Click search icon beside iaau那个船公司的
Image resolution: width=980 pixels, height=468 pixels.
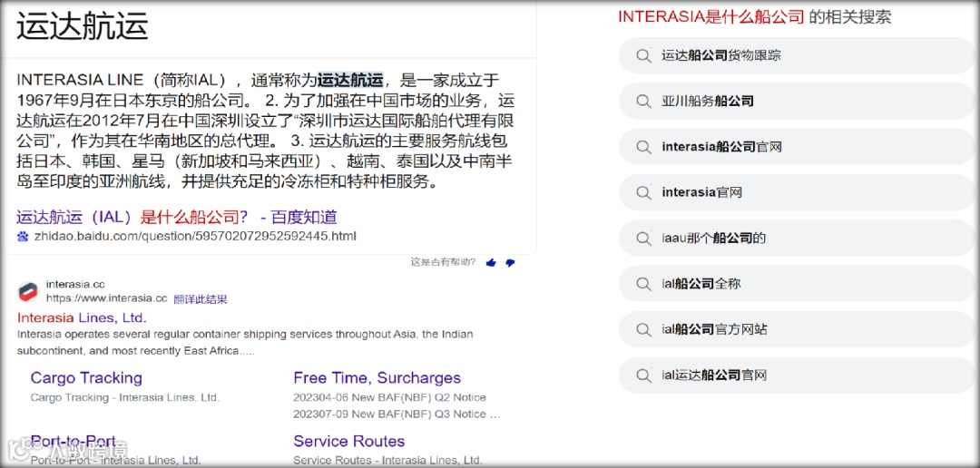click(x=643, y=238)
